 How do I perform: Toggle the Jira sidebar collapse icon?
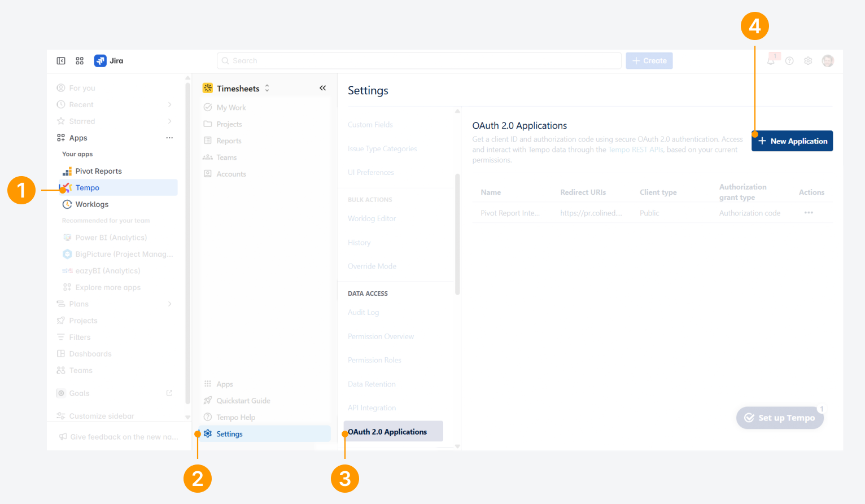point(61,61)
